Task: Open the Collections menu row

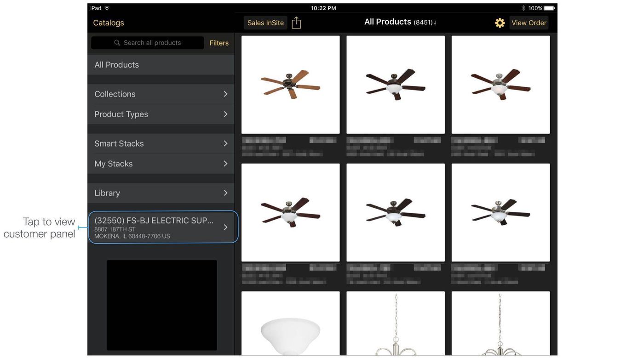Action: pos(161,94)
